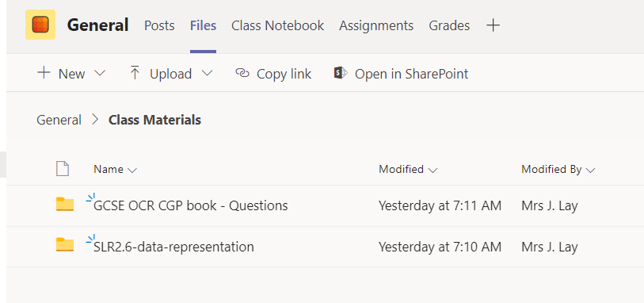Open the Name column sort dropdown
This screenshot has width=644, height=303.
[x=132, y=171]
